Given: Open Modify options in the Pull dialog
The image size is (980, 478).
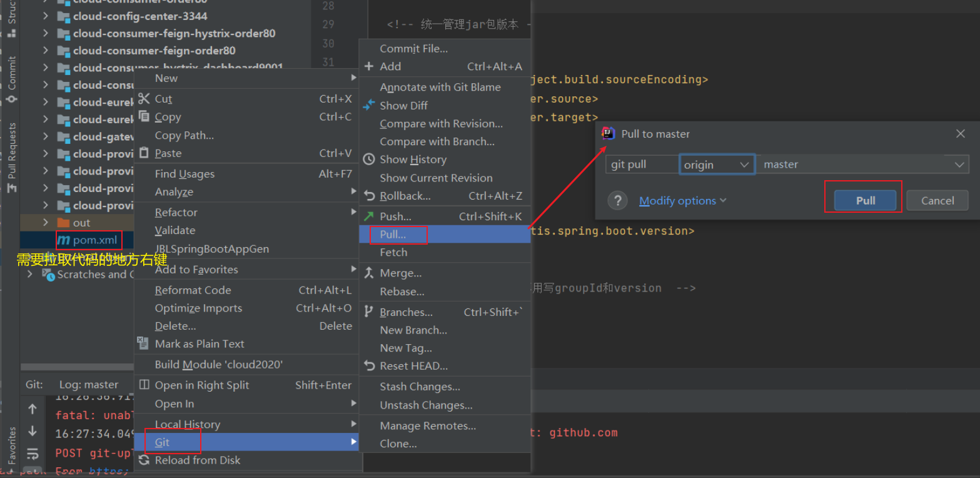Looking at the screenshot, I should click(678, 200).
